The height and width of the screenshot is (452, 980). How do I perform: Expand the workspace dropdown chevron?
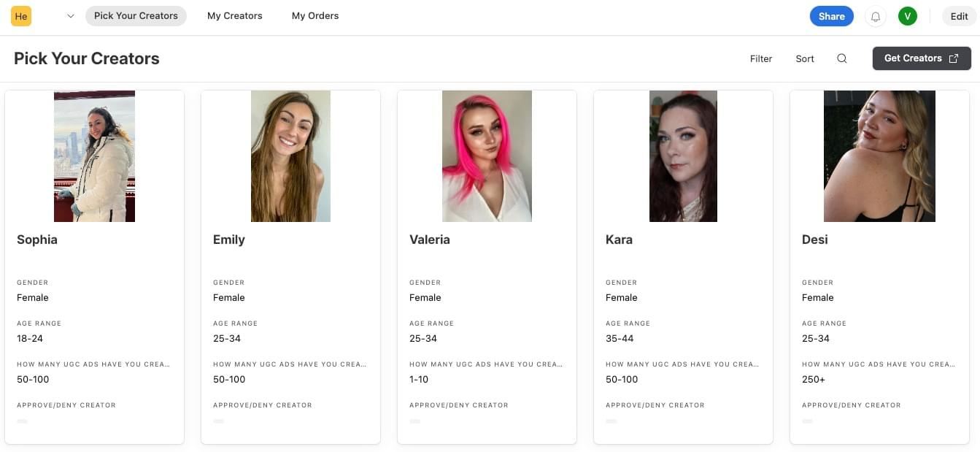tap(70, 16)
